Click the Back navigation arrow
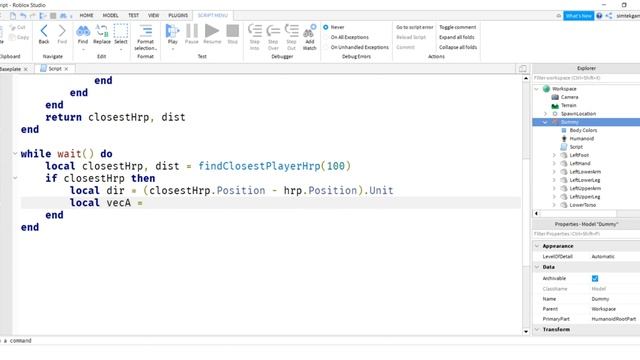640x360 pixels. tap(44, 31)
